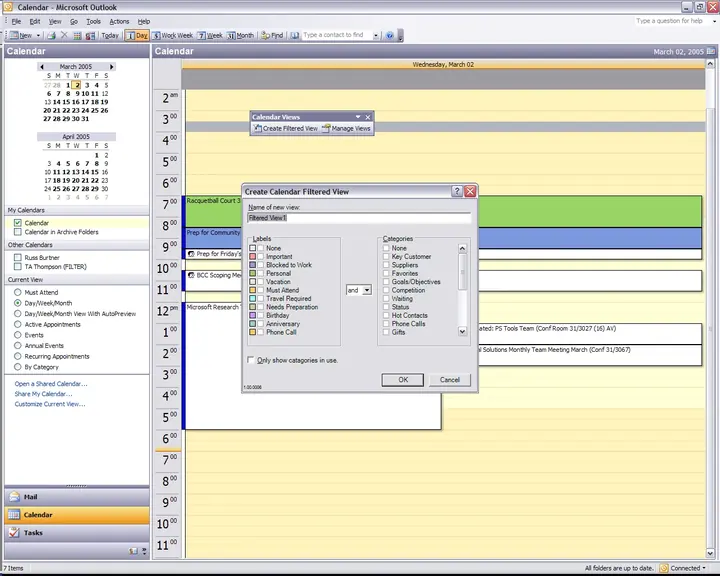Click the Calendar navigation button
Viewport: 720px width, 576px height.
[x=77, y=515]
